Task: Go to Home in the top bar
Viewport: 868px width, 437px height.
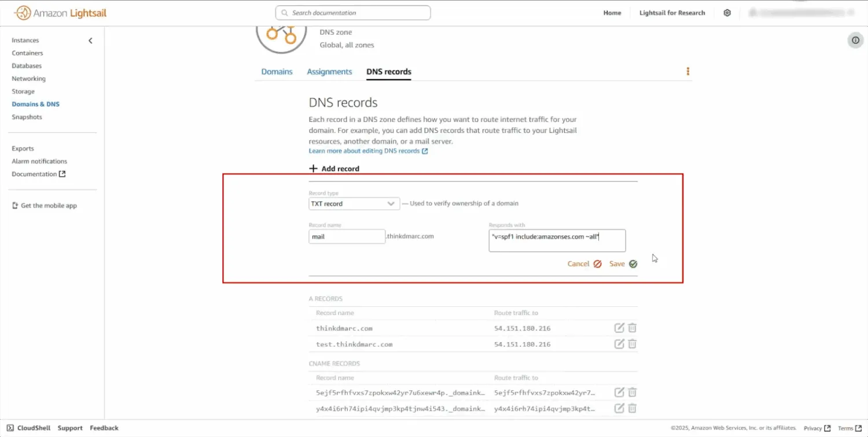Action: [x=612, y=13]
